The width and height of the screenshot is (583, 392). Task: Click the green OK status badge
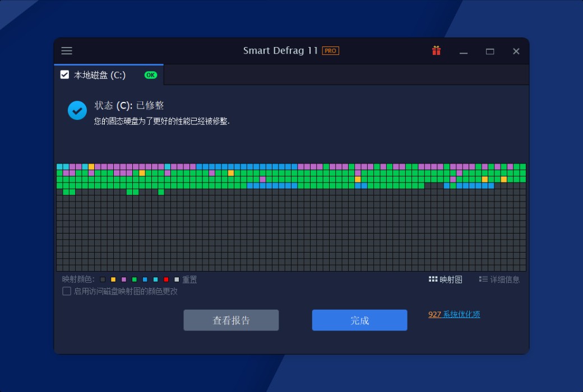(151, 75)
